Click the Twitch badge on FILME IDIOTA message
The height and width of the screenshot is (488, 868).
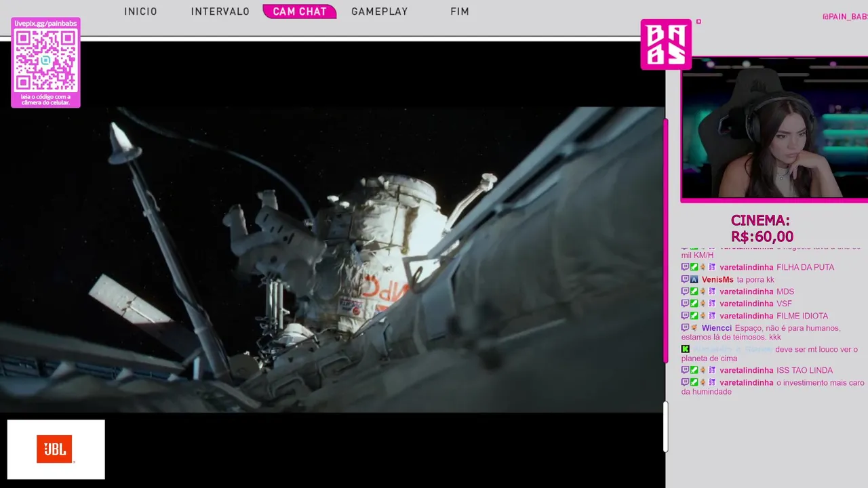685,316
